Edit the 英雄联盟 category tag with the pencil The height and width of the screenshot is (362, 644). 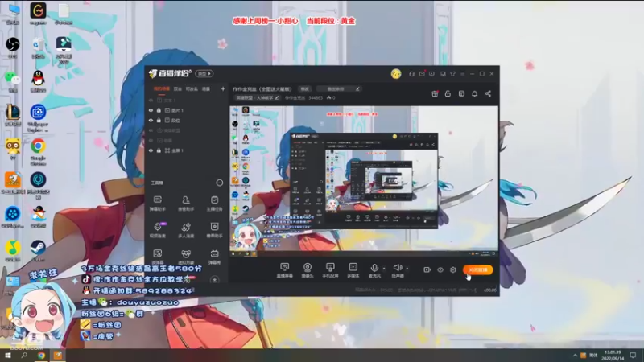point(277,97)
